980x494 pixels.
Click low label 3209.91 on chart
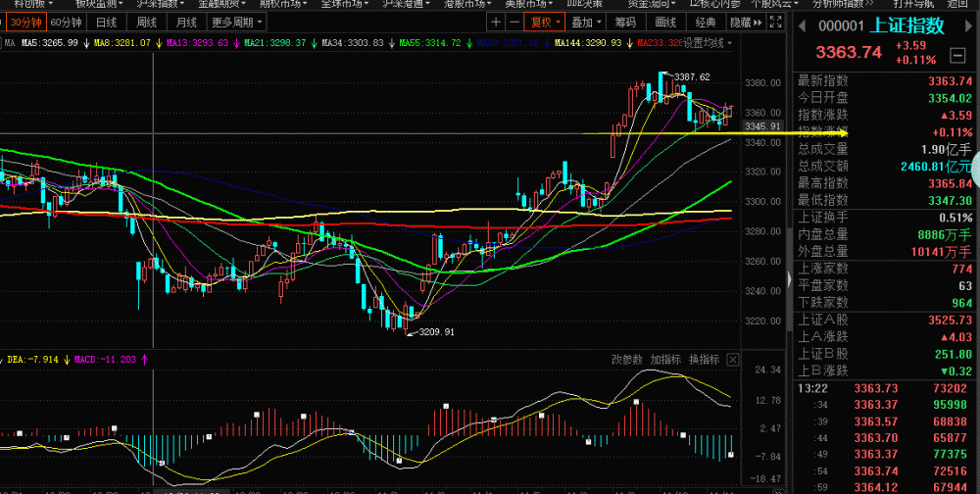tap(436, 332)
